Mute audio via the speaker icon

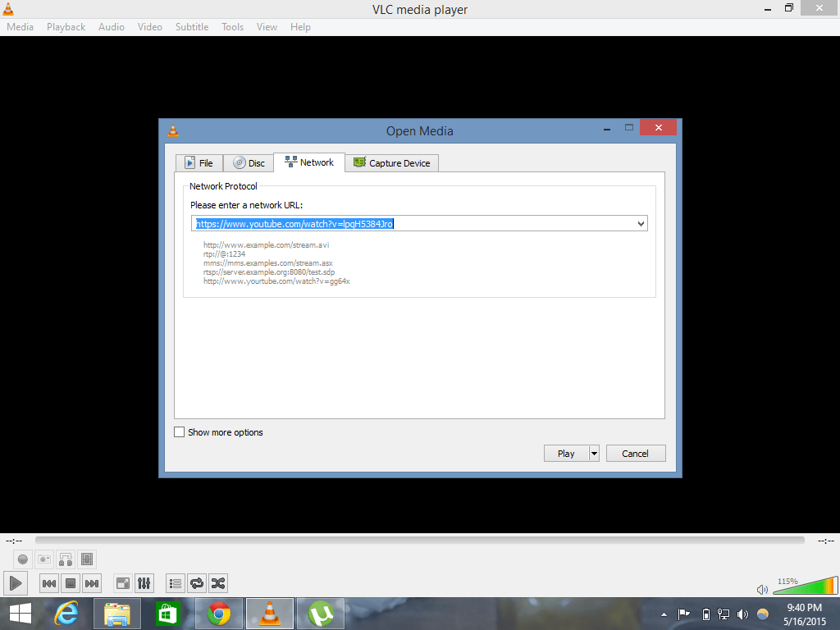point(762,590)
